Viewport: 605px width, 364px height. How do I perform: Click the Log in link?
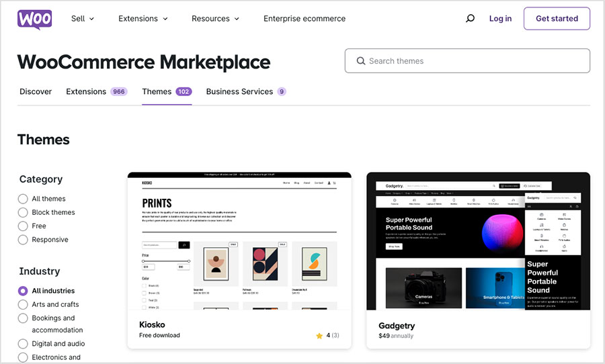(x=500, y=19)
